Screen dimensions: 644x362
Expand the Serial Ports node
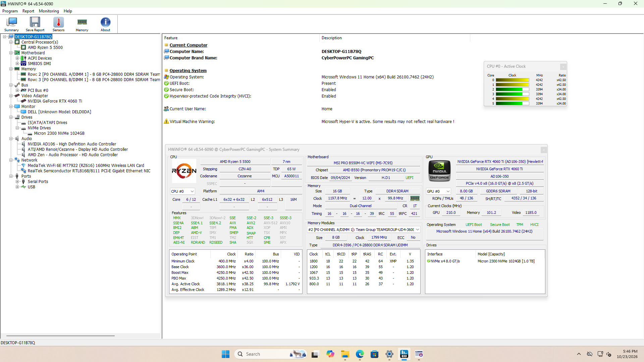(17, 182)
